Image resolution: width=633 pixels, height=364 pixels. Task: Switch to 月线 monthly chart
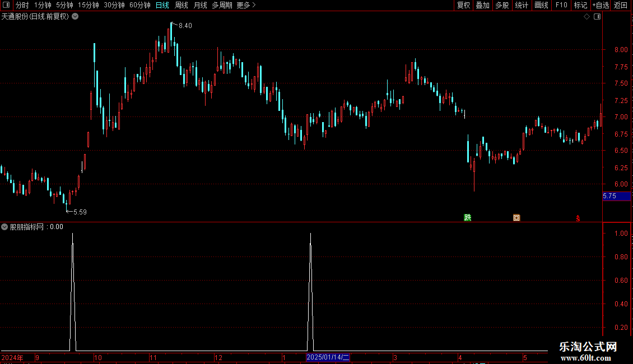[200, 5]
